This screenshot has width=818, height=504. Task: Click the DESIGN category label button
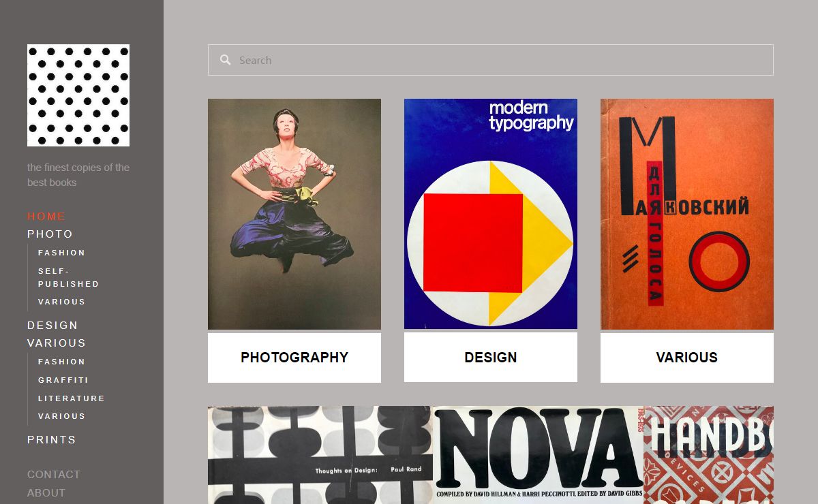(491, 358)
